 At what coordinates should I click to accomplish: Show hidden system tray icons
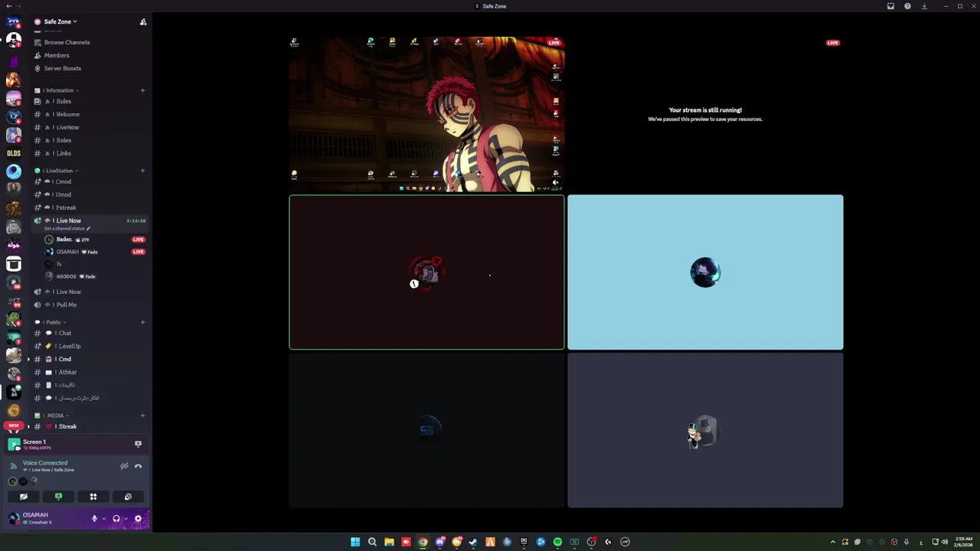click(x=833, y=542)
